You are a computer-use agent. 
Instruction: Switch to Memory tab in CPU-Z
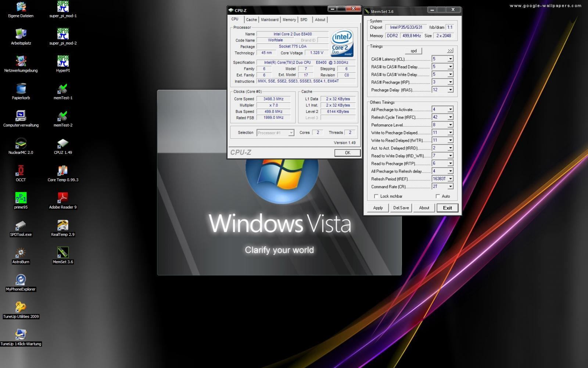point(289,20)
